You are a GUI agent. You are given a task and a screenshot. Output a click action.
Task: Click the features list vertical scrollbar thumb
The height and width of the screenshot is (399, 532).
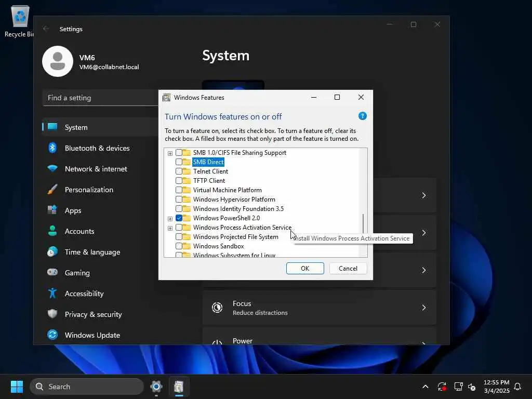click(363, 223)
